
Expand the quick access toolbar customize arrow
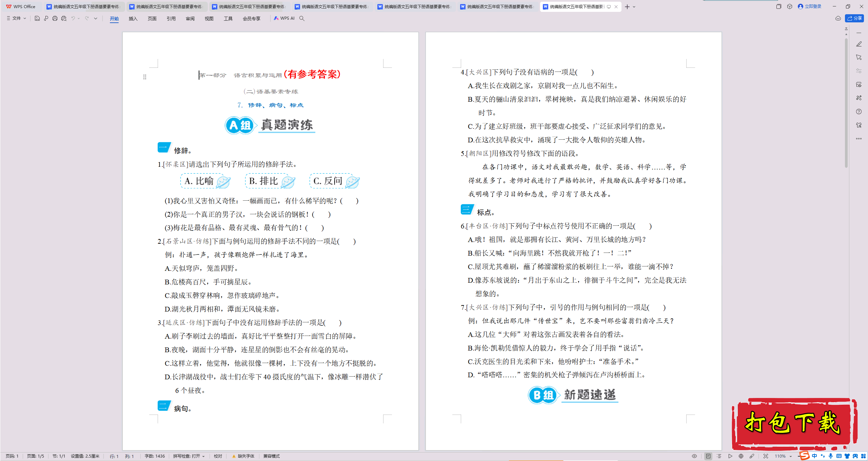(96, 18)
